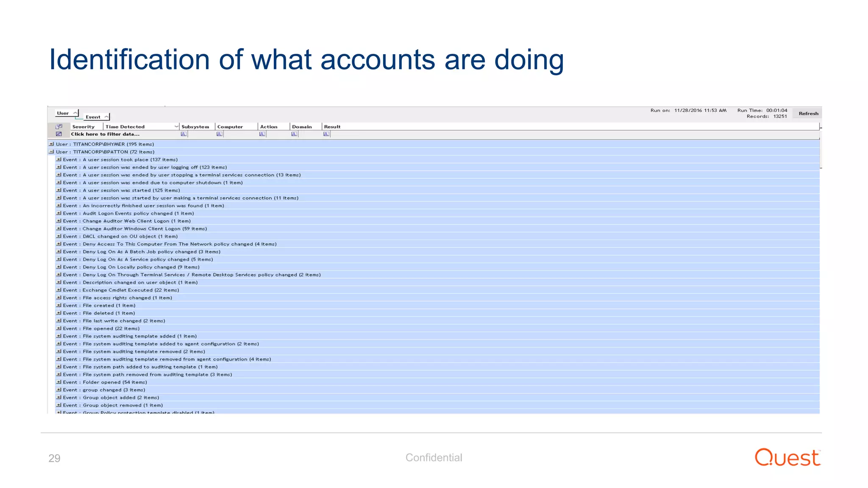Expand 'File system auditing template removed (2 items)'
Screen dimensions: 868x488
[59, 351]
